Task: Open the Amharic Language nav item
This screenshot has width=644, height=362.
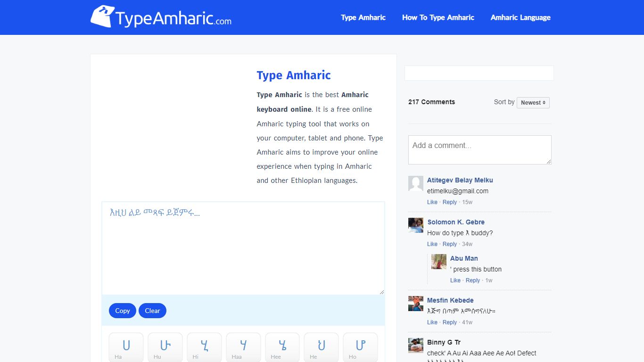Action: coord(520,17)
